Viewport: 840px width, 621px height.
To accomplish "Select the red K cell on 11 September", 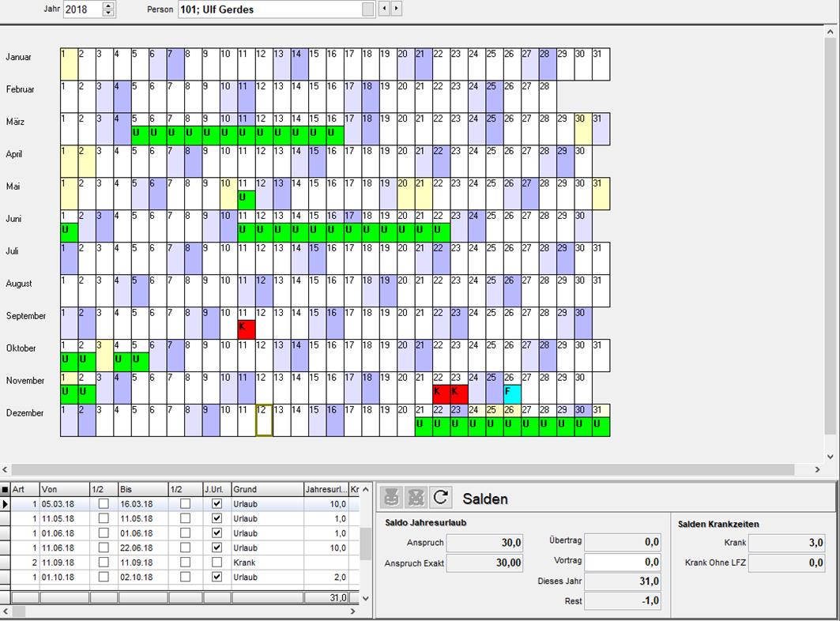I will pyautogui.click(x=247, y=329).
